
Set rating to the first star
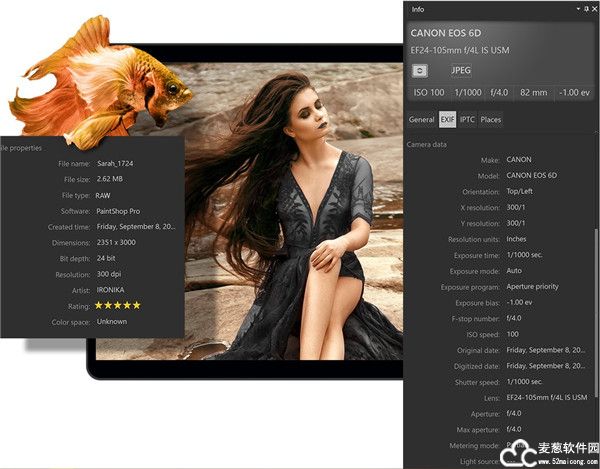[99, 305]
